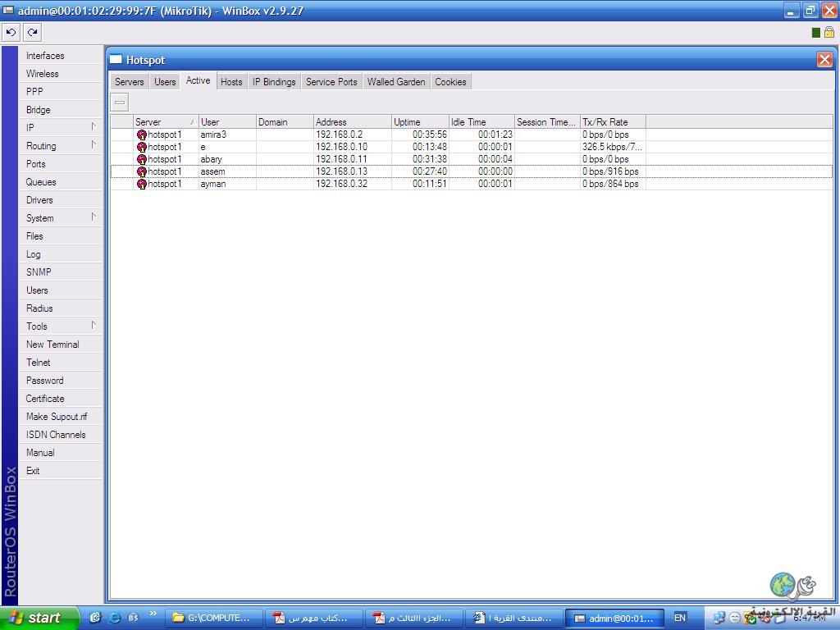The width and height of the screenshot is (840, 630).
Task: Click the Redo arrow button in toolbar
Action: coord(32,33)
